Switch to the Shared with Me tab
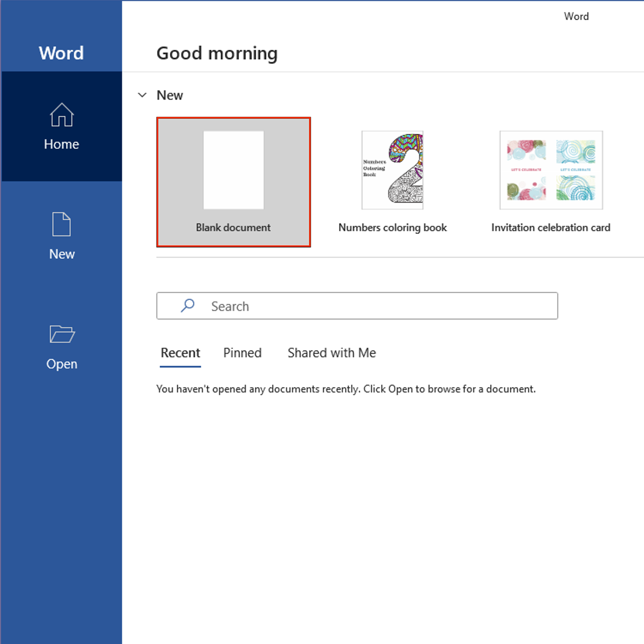Screen dimensions: 644x644 pos(331,352)
